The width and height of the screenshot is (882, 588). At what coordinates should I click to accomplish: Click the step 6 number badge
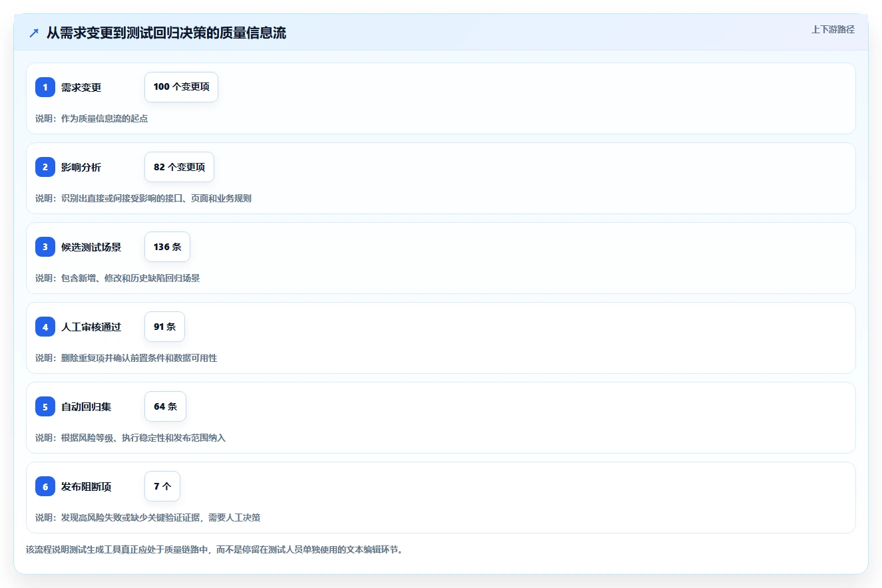(x=45, y=486)
